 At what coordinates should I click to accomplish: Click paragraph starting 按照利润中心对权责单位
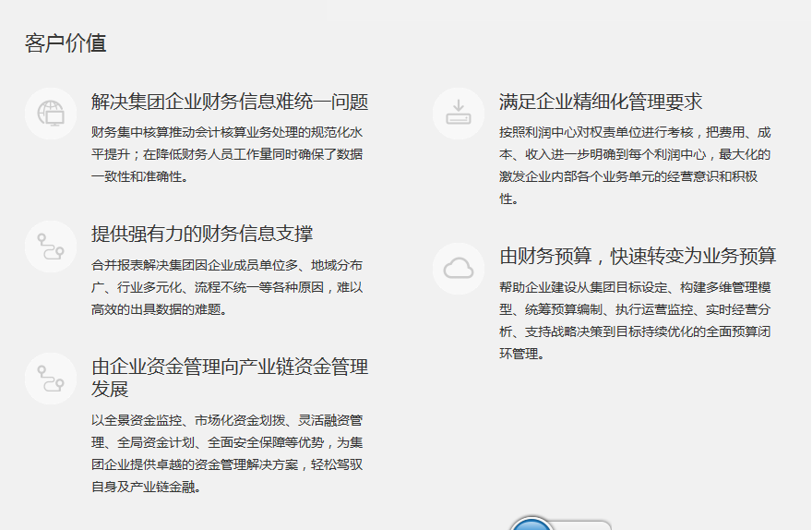point(635,165)
